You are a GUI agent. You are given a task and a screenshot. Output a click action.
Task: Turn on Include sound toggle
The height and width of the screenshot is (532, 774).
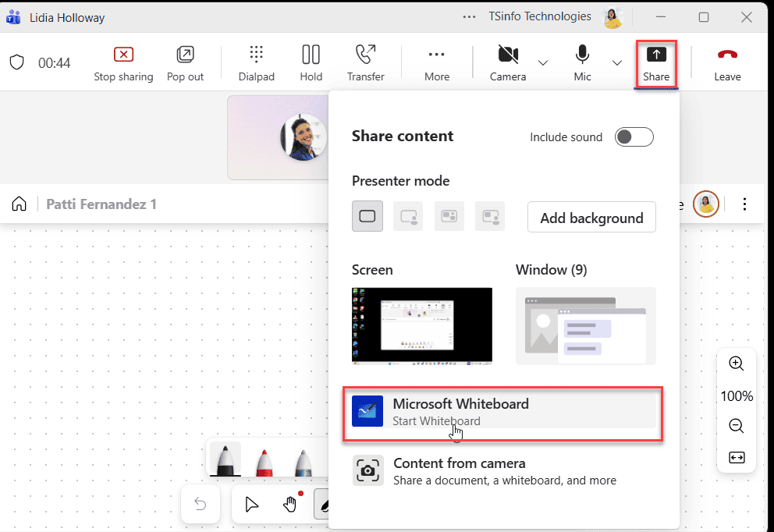pos(634,137)
